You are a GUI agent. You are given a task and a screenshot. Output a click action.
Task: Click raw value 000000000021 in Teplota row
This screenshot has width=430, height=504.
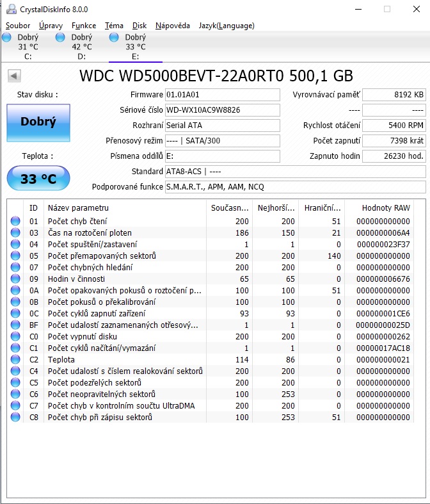point(383,360)
